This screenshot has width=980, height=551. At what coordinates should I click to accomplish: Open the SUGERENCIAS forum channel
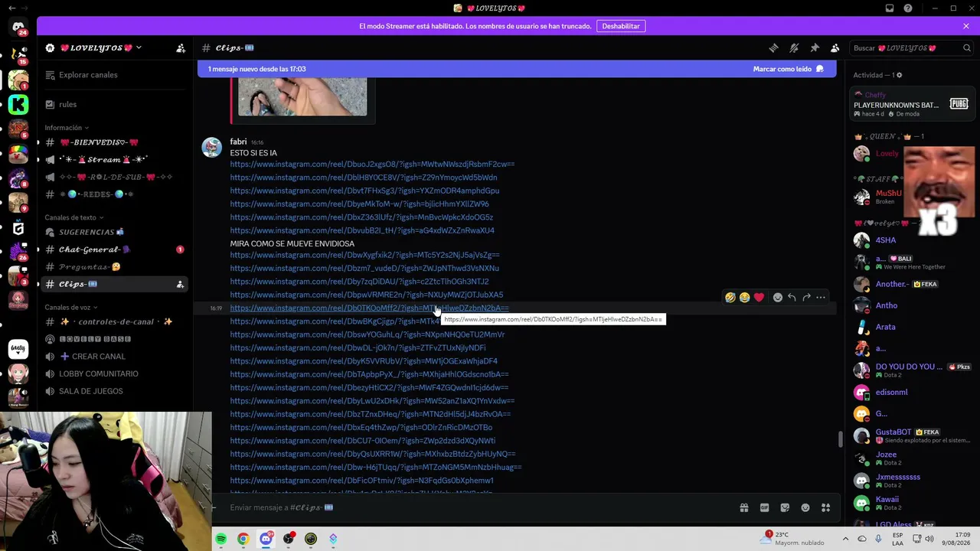coord(115,232)
